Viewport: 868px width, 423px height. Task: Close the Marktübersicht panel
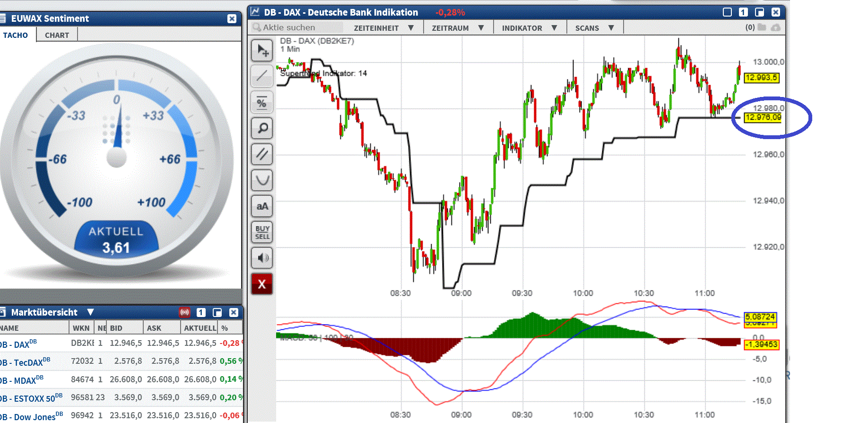coord(234,312)
